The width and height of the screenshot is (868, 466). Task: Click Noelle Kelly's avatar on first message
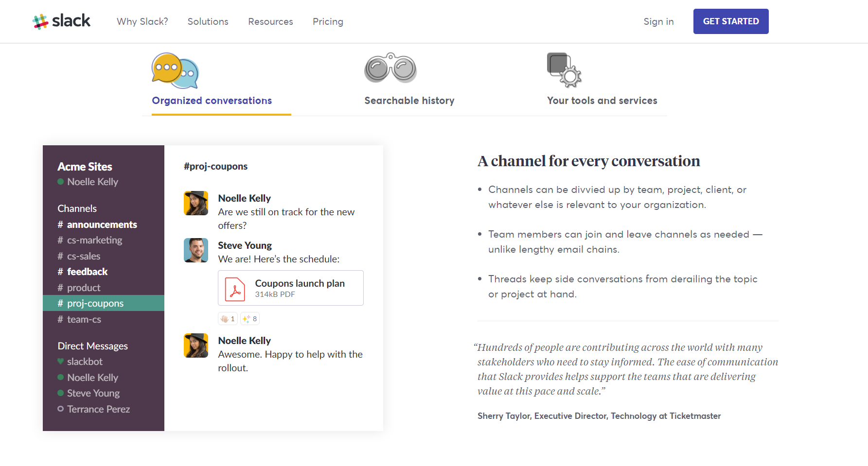click(x=196, y=203)
